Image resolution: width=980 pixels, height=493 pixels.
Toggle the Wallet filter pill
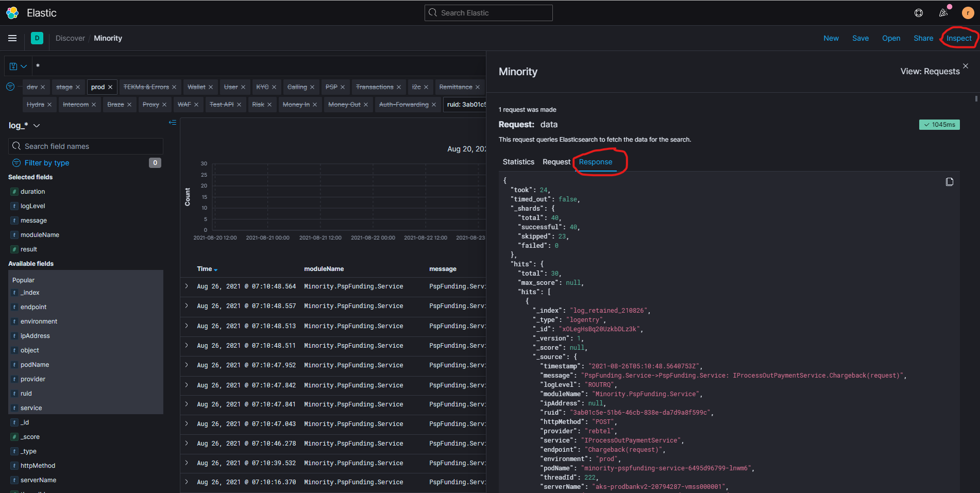point(196,87)
